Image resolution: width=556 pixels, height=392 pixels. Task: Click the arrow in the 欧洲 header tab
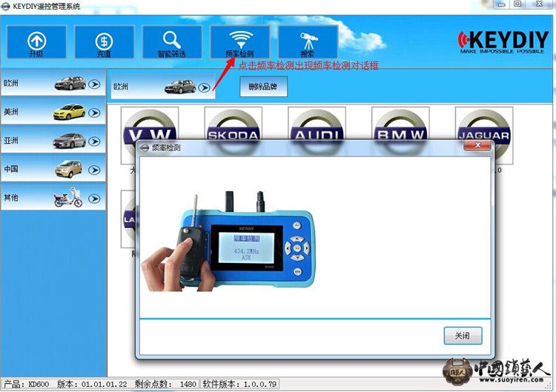pyautogui.click(x=205, y=87)
